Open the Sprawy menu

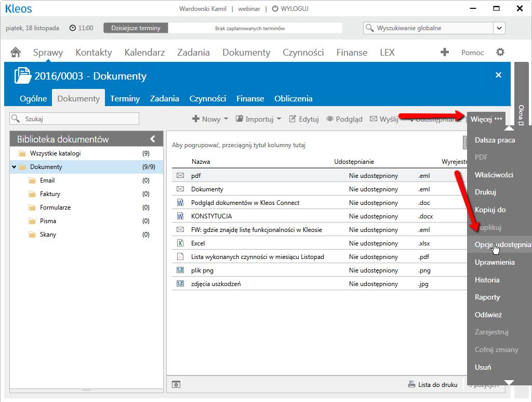(48, 53)
